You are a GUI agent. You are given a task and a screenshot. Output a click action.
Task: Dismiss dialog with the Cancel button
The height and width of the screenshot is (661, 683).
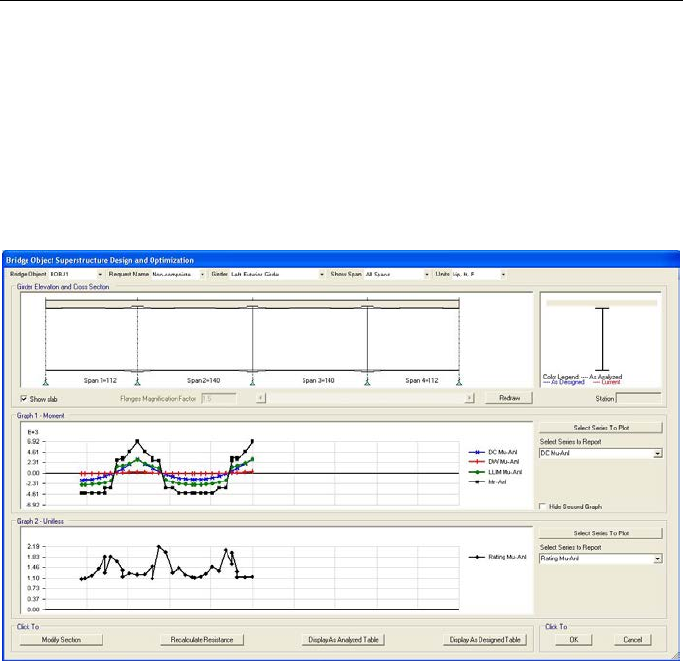(x=632, y=640)
